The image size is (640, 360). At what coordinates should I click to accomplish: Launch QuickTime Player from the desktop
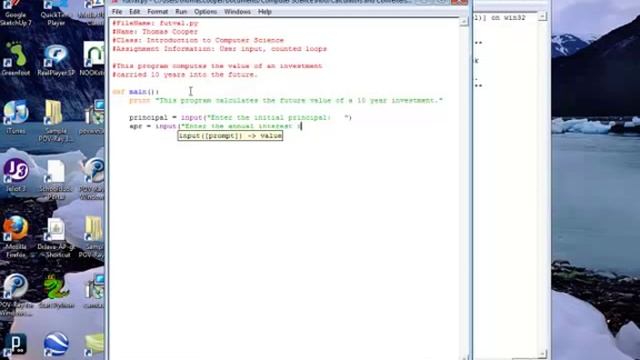coord(56,13)
